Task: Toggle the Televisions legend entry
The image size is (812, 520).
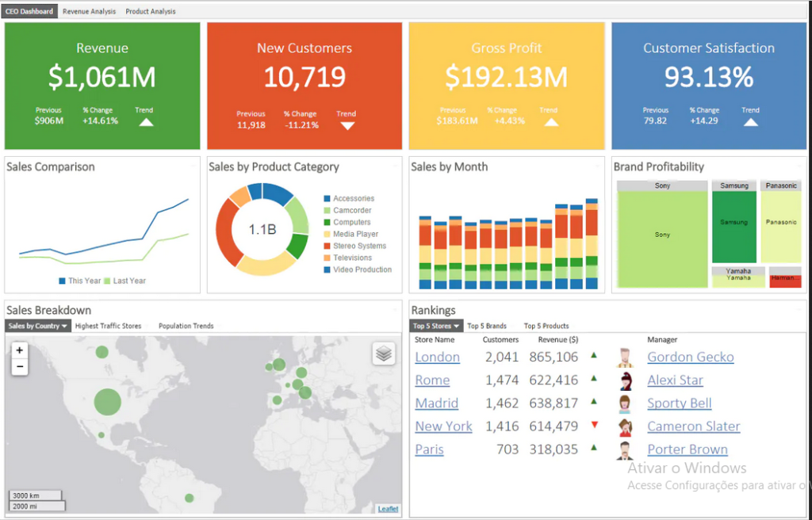Action: point(351,258)
